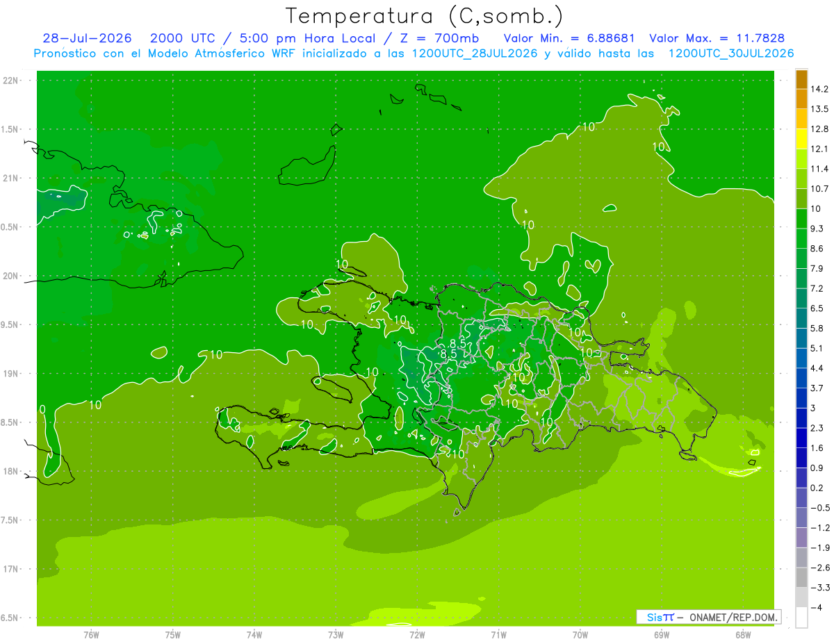Viewport: 834px width, 644px height.
Task: Click "Valor Min. = 6.88681" in header
Action: (x=569, y=38)
